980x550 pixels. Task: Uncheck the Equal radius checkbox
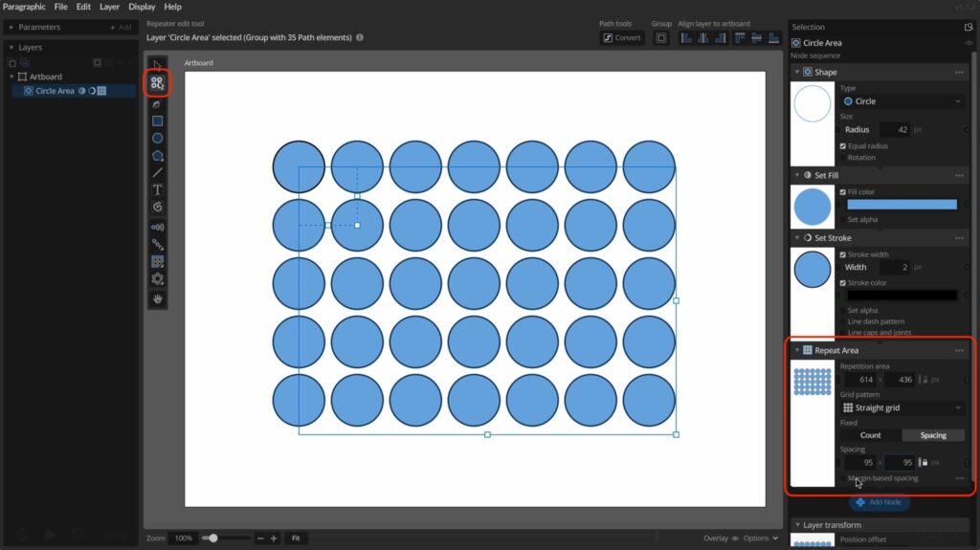click(x=842, y=146)
